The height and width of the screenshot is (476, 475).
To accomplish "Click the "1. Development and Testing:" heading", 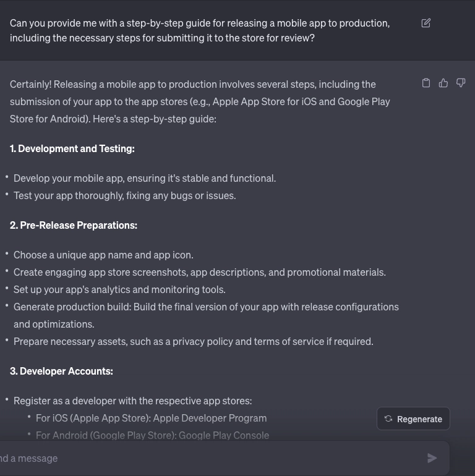I will [72, 148].
